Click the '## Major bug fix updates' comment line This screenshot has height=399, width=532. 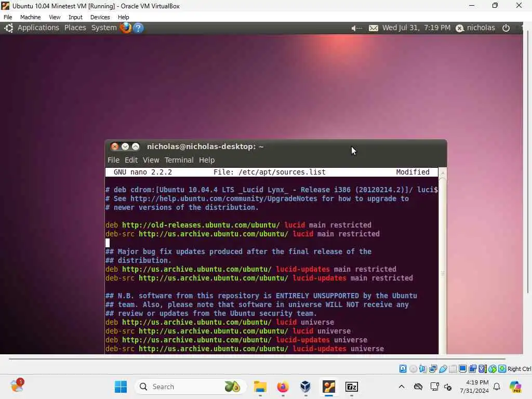(238, 251)
